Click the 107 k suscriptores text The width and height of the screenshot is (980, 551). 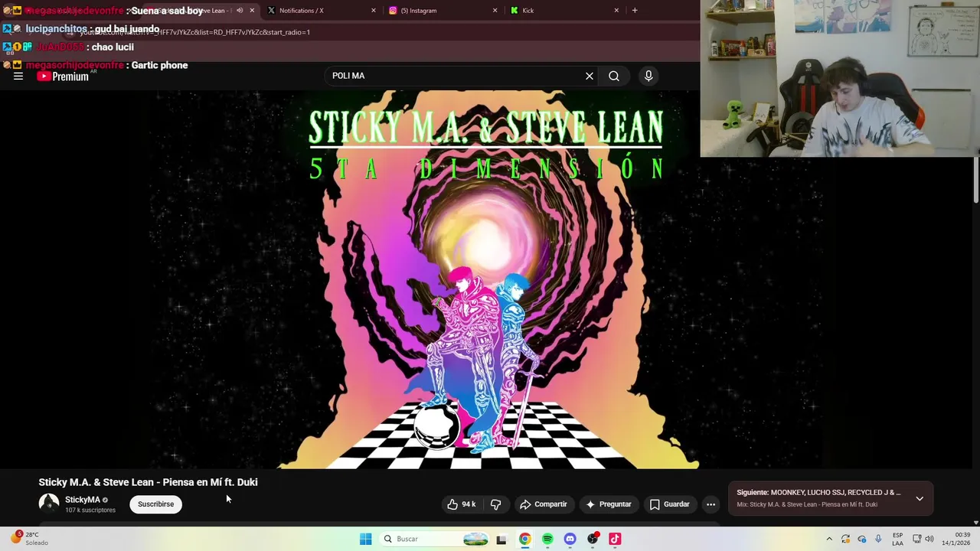(x=90, y=510)
